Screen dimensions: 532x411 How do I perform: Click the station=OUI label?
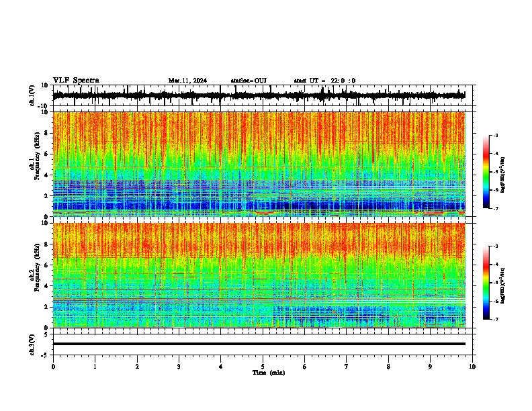pyautogui.click(x=249, y=81)
